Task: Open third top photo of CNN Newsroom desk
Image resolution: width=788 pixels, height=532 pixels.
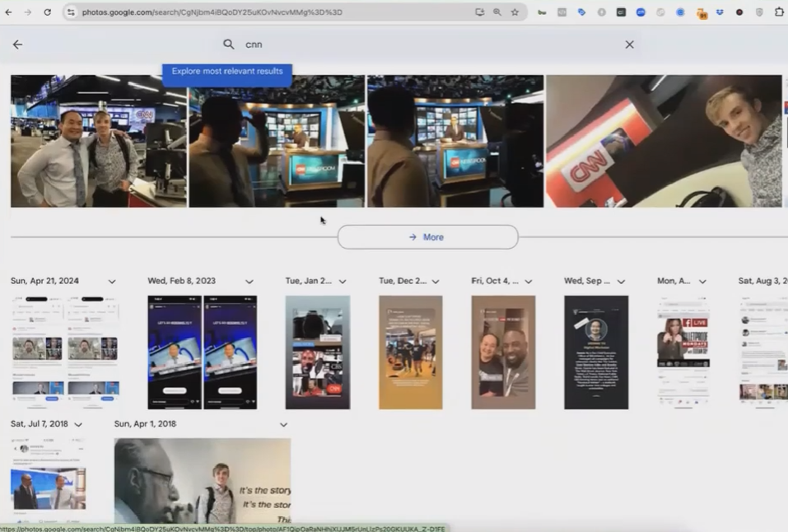Action: (x=455, y=142)
